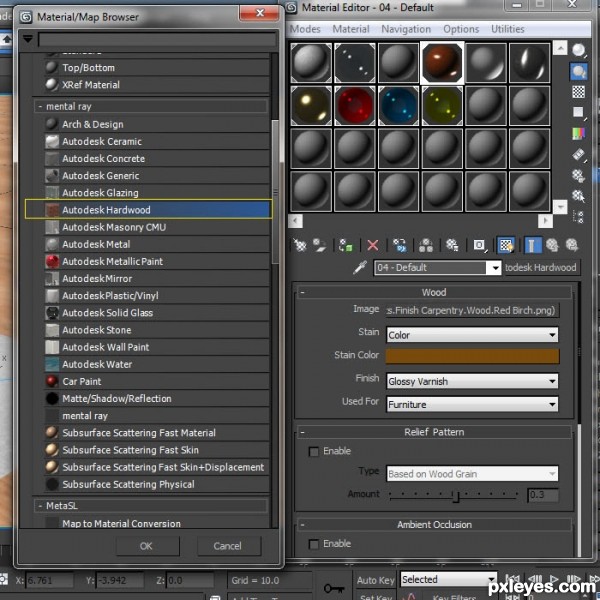This screenshot has height=600, width=600.
Task: Toggle Show Shaded Material in Viewport
Action: (506, 245)
